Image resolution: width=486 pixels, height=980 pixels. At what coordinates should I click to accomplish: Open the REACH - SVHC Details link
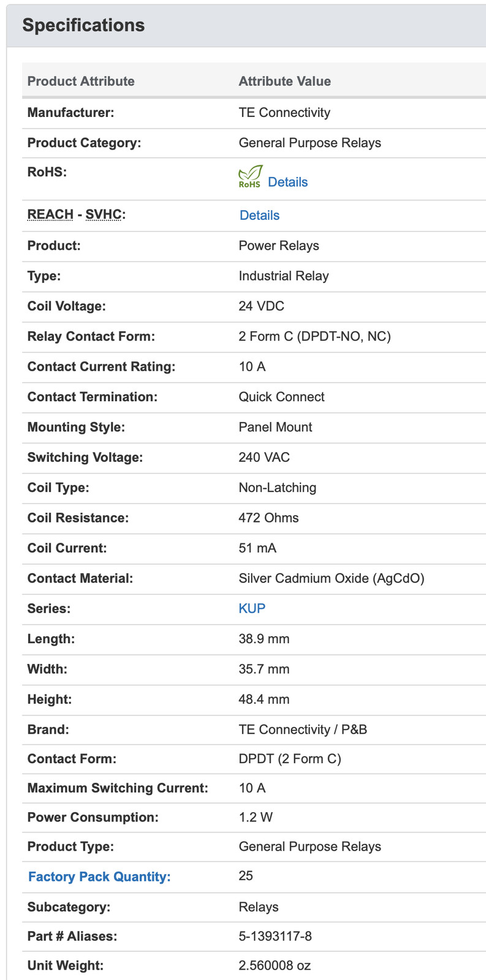point(259,215)
